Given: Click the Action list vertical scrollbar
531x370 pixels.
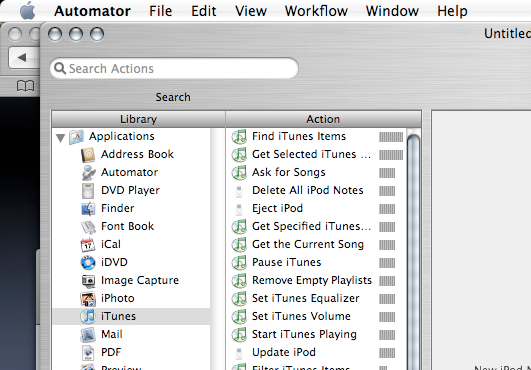Looking at the screenshot, I should 413,251.
